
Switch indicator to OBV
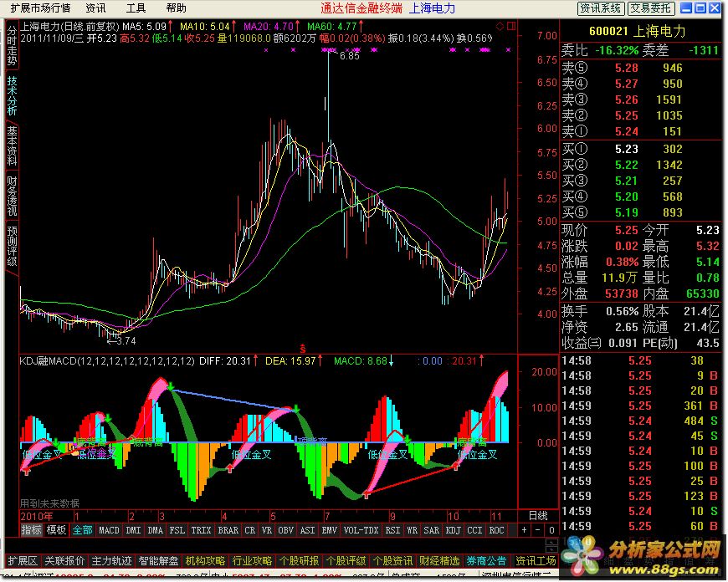pos(285,530)
